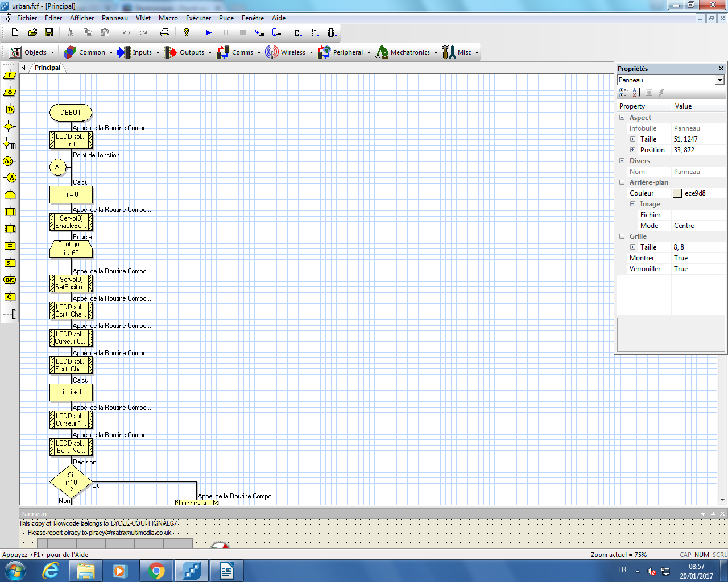Click the Montrer True value
This screenshot has height=582, width=728.
pyautogui.click(x=698, y=258)
